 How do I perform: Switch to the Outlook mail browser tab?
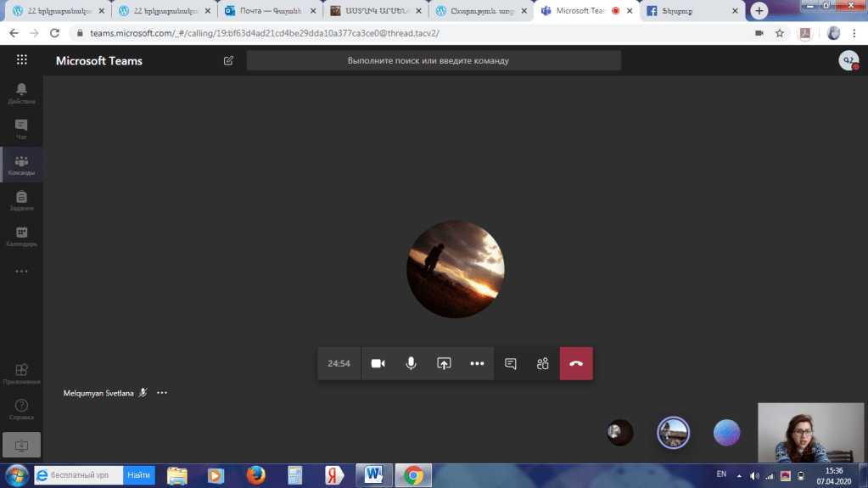269,11
